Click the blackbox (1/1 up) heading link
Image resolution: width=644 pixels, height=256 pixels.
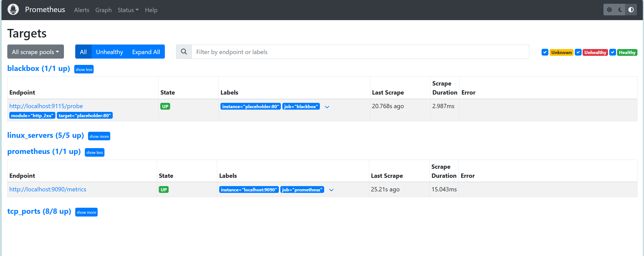[39, 68]
